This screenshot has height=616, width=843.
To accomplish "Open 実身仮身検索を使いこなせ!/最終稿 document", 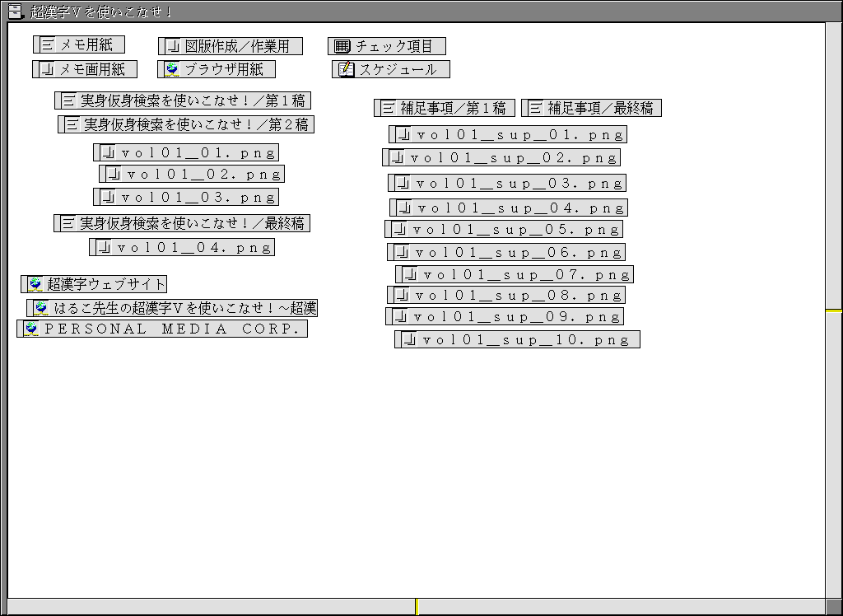I will tap(68, 223).
